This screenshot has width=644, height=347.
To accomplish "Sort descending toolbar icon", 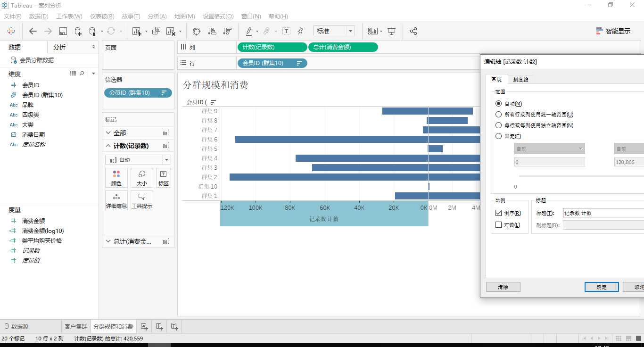I will (x=227, y=31).
